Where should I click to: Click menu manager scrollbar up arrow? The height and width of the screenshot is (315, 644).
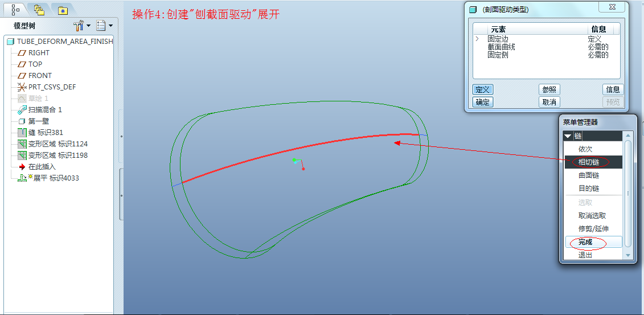coord(627,135)
